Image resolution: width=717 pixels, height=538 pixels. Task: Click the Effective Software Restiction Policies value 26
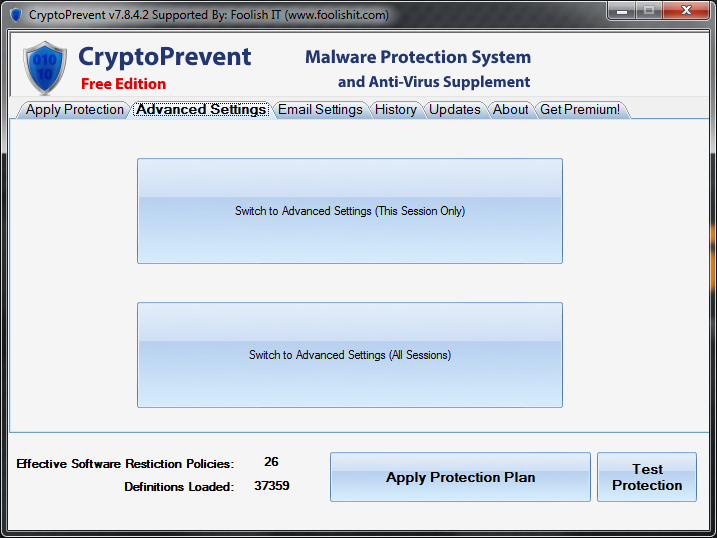(271, 462)
